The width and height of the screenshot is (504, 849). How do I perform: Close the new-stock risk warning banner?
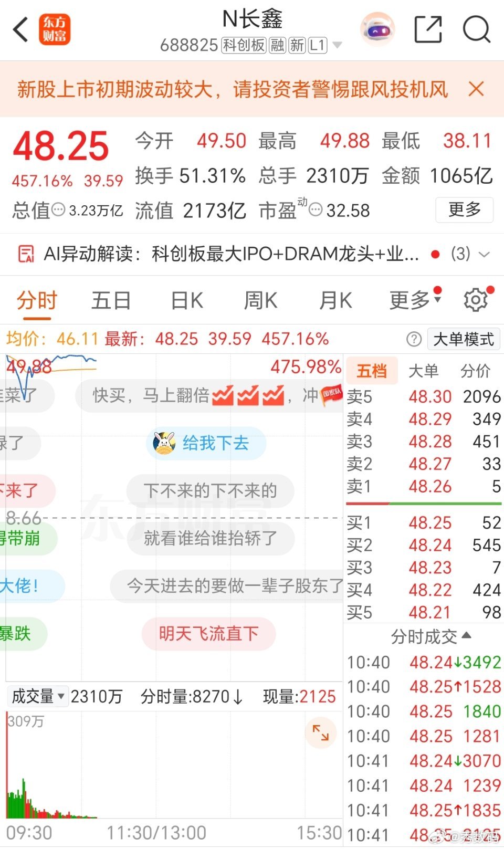476,89
